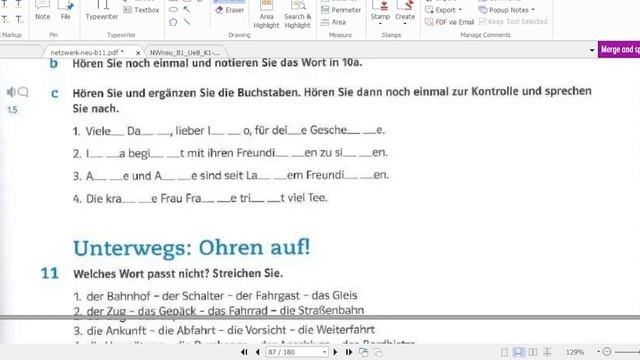
Task: Go to the next page
Action: tap(336, 352)
